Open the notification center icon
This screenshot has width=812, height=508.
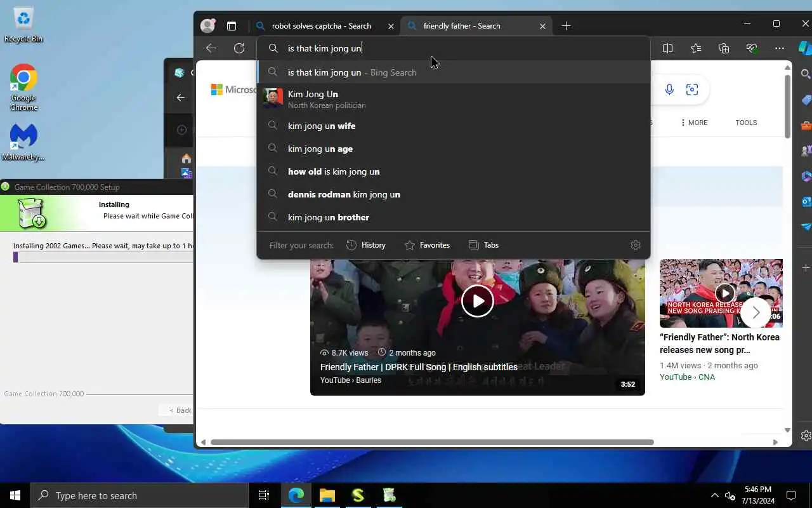coord(791,495)
